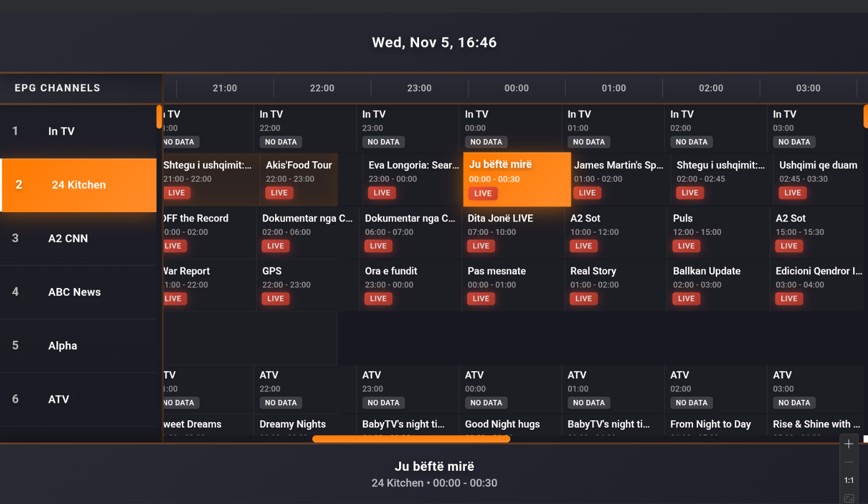Image resolution: width=868 pixels, height=504 pixels.
Task: Click the highlighted 24 Kitchen channel
Action: 79,185
